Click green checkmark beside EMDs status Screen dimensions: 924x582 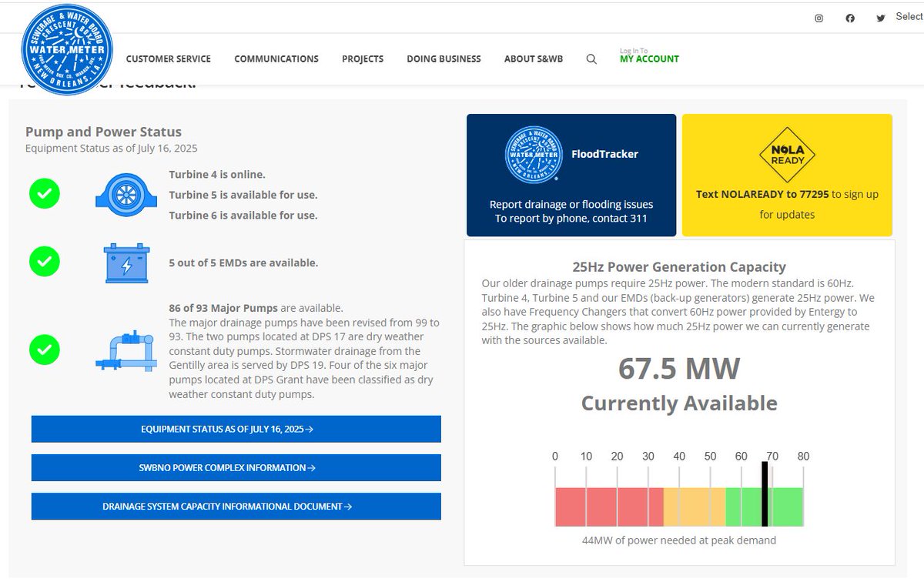pyautogui.click(x=45, y=263)
